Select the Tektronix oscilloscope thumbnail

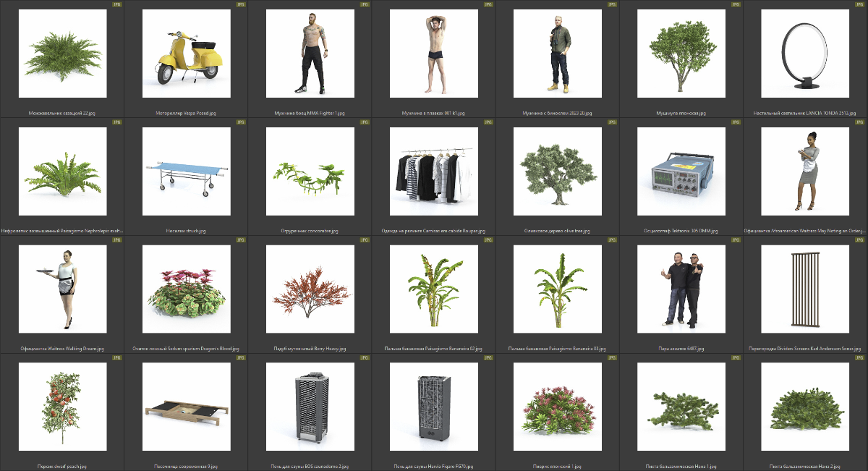tap(681, 171)
